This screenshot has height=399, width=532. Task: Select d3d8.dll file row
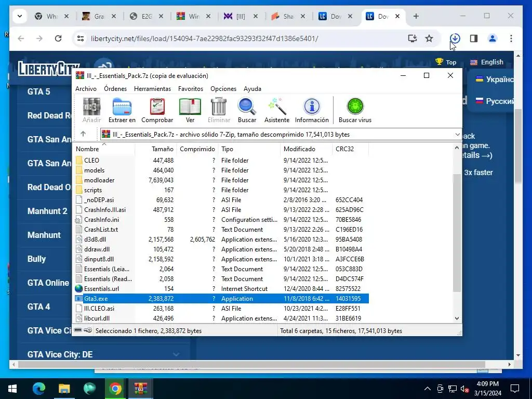click(221, 239)
